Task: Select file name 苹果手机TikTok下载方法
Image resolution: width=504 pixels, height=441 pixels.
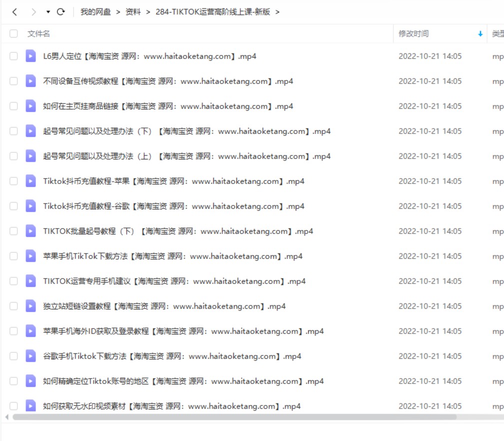Action: 173,256
